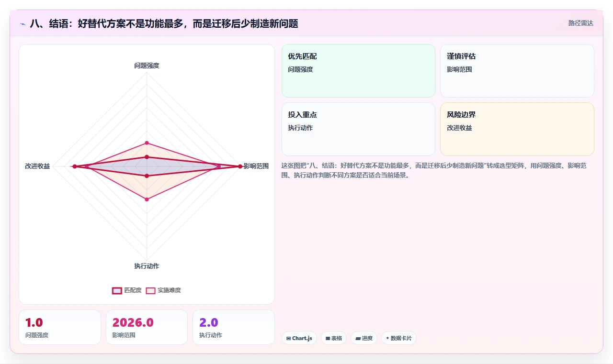This screenshot has width=613, height=364.
Task: Click the radar axis label 执行动作
Action: pos(147,266)
